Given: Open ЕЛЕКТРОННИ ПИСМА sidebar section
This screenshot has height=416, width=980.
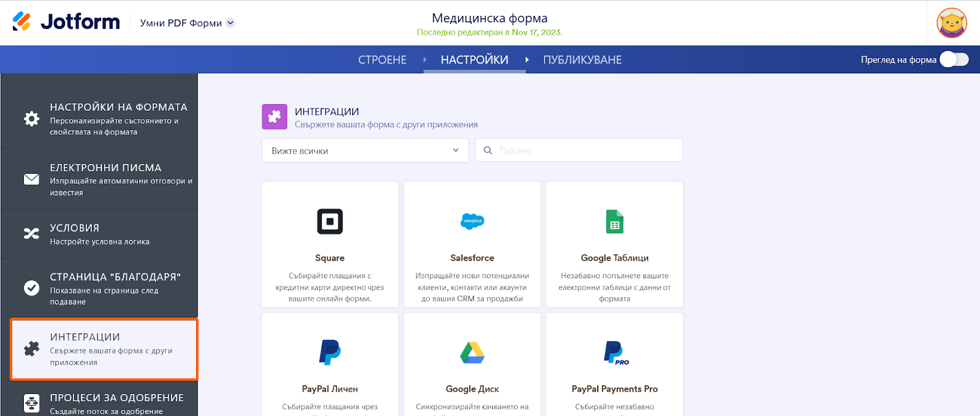Looking at the screenshot, I should (99, 179).
